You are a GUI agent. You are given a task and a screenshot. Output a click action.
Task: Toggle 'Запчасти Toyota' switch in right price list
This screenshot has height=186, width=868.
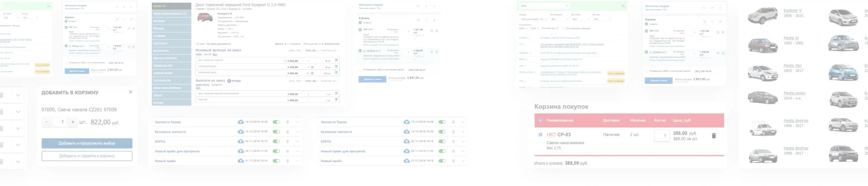(x=442, y=122)
